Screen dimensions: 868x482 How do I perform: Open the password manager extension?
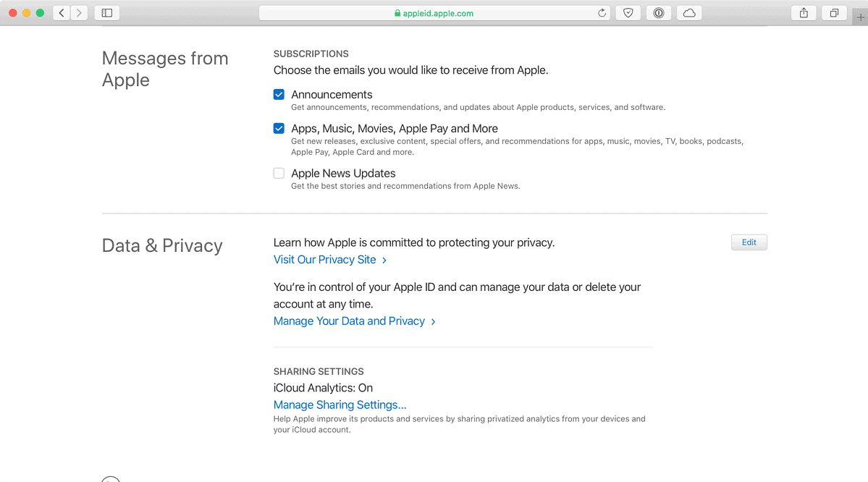point(658,13)
